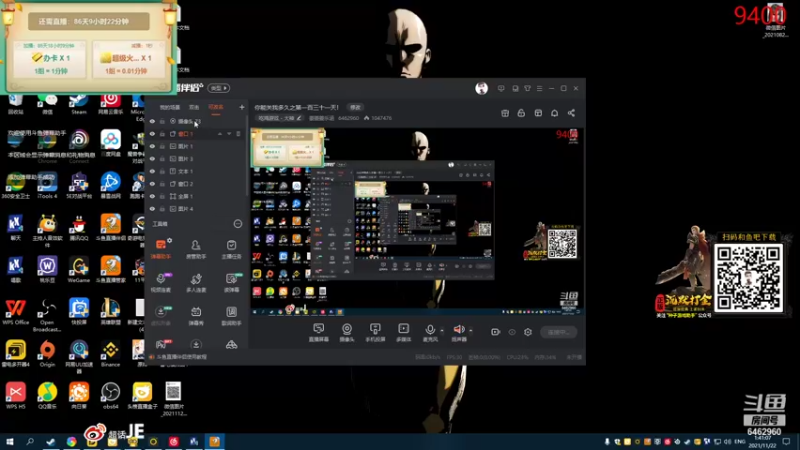This screenshot has width=800, height=450.
Task: Open the 多人连麦 tool
Action: click(196, 282)
